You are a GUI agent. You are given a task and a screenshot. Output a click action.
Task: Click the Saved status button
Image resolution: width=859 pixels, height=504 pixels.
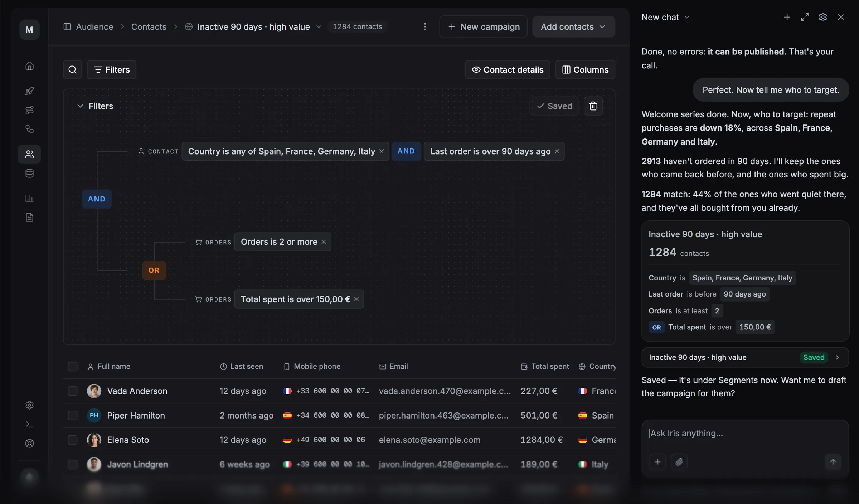point(554,106)
